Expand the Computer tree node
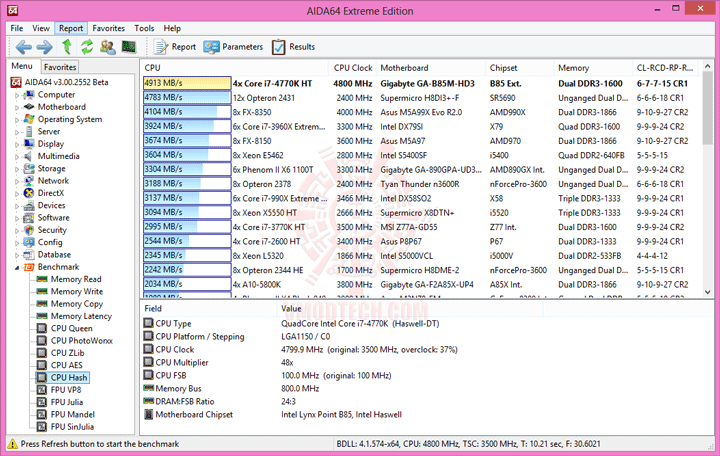This screenshot has height=456, width=720. [x=17, y=95]
